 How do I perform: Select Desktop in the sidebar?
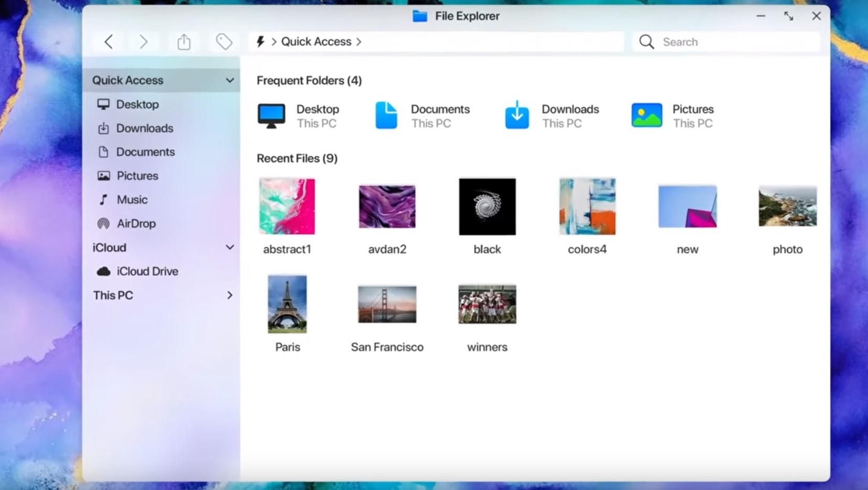pos(138,104)
